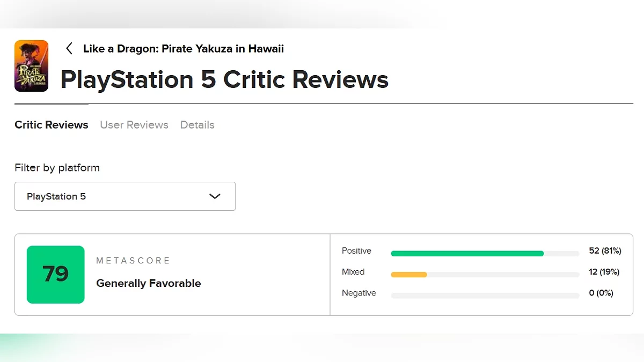Screen dimensions: 644x362
Task: Click the empty Negative reviews bar
Action: [x=485, y=295]
